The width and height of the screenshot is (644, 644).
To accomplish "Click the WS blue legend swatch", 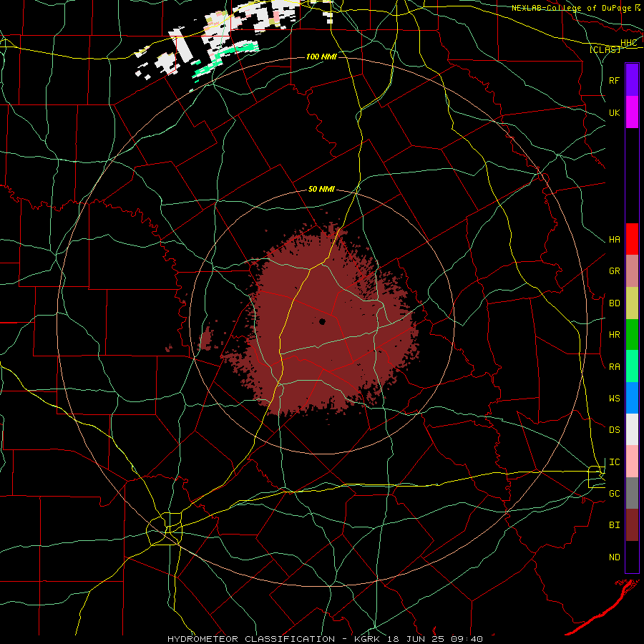I will pyautogui.click(x=632, y=398).
